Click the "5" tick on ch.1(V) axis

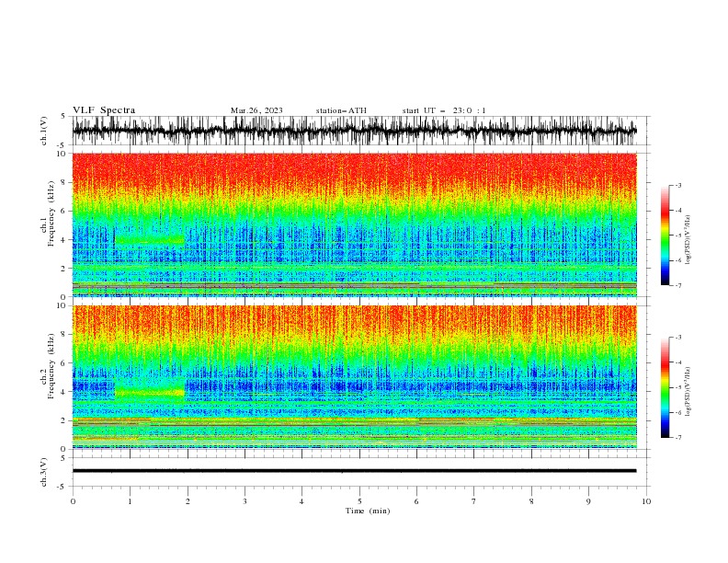pos(63,117)
